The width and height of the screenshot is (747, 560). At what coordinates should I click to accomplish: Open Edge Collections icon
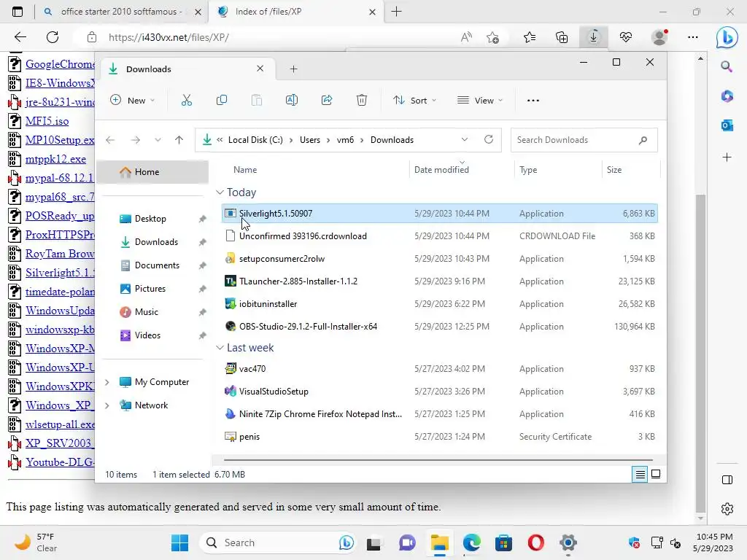click(562, 37)
